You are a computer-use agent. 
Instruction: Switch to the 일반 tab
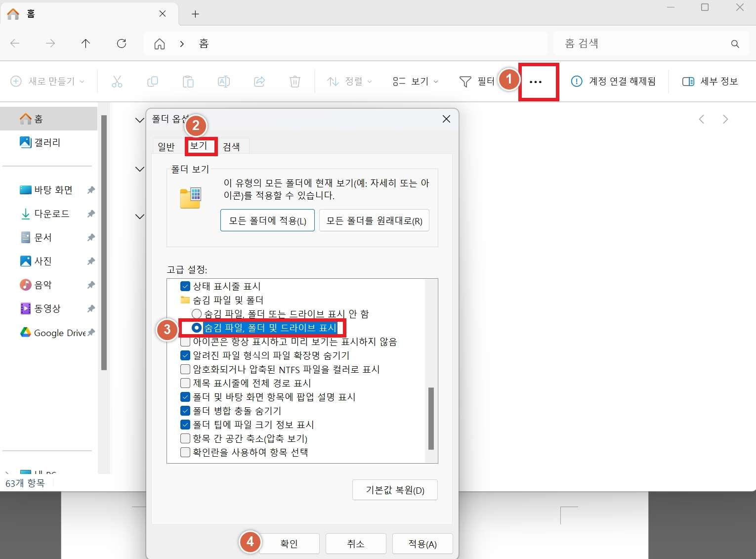(x=166, y=147)
